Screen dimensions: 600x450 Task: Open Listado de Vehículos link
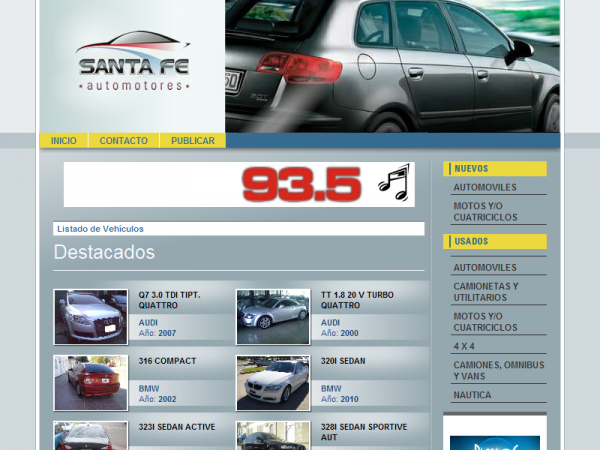tap(100, 229)
